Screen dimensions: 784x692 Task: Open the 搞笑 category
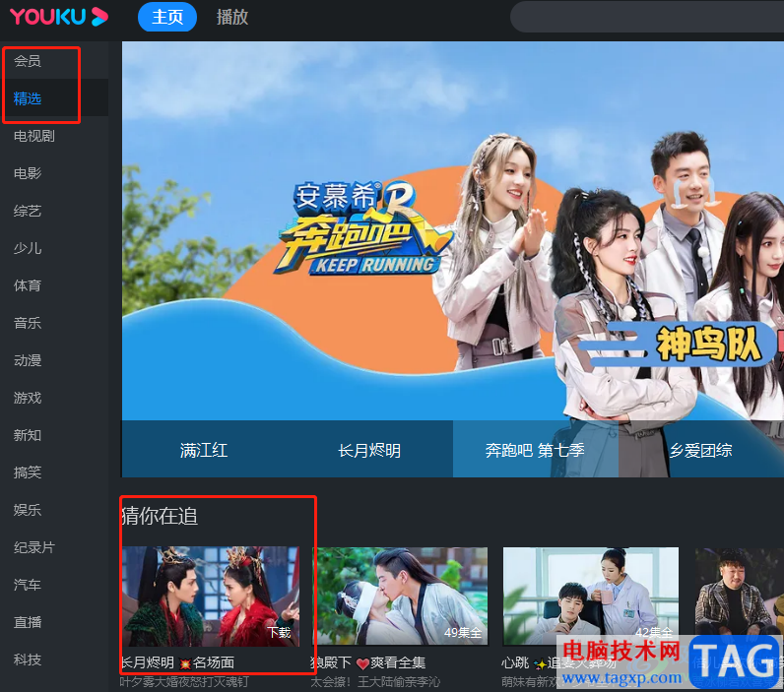[x=28, y=472]
